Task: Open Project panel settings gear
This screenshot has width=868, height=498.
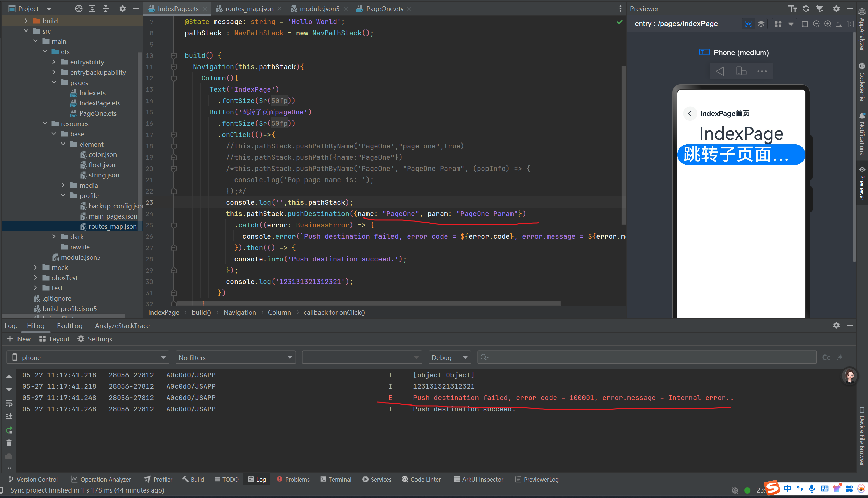Action: [x=122, y=9]
